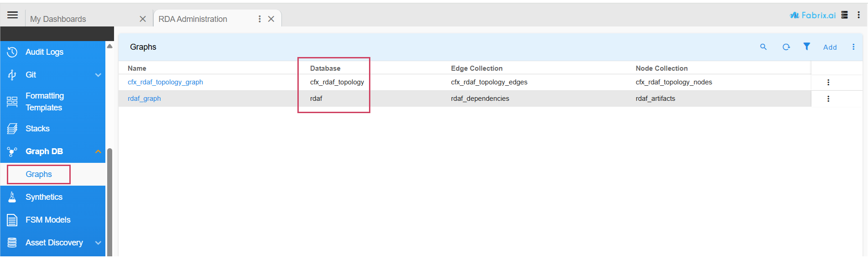
Task: Click the Add button in Graphs
Action: (x=830, y=47)
